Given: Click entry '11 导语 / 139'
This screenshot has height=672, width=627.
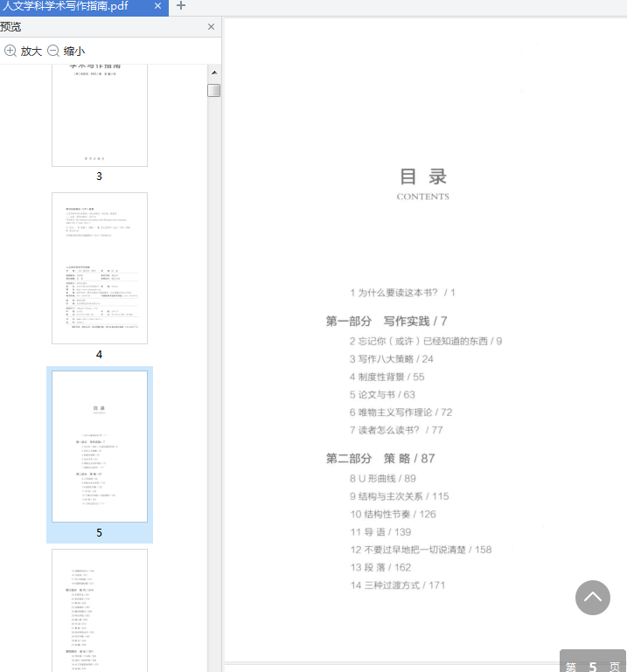Looking at the screenshot, I should click(380, 532).
